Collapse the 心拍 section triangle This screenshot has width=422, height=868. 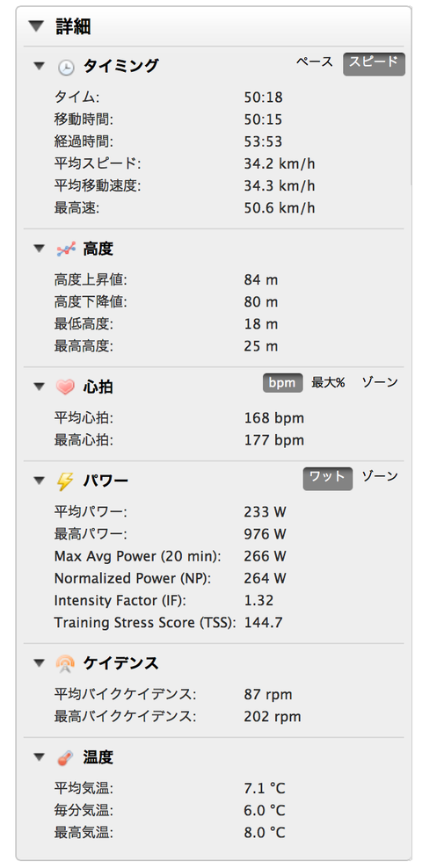(x=38, y=387)
